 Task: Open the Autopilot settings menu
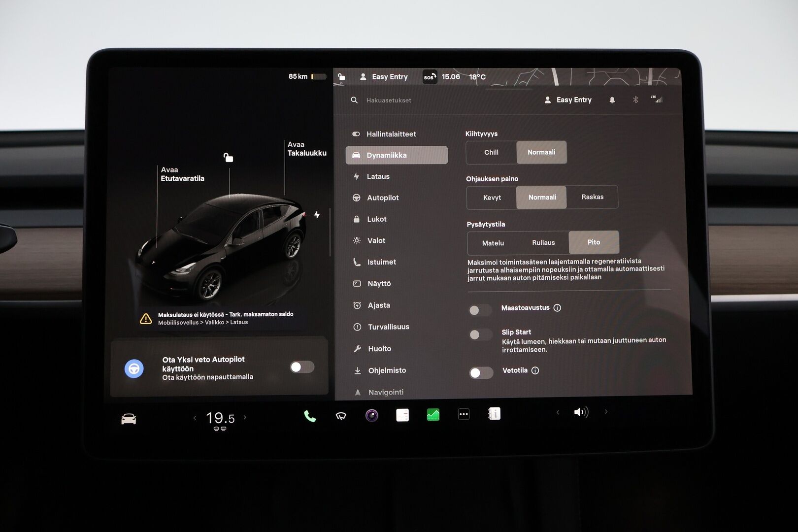(x=383, y=198)
